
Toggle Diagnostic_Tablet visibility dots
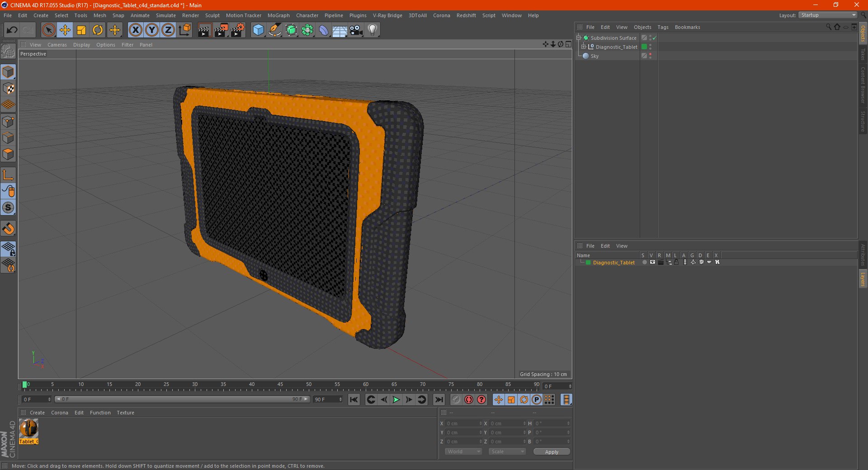pos(651,47)
